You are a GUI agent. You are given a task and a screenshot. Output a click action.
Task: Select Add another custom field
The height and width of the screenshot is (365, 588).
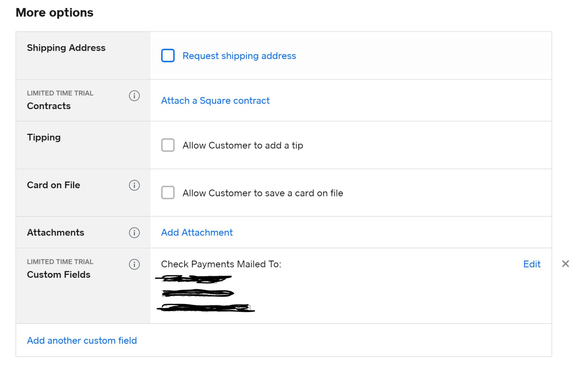point(82,341)
